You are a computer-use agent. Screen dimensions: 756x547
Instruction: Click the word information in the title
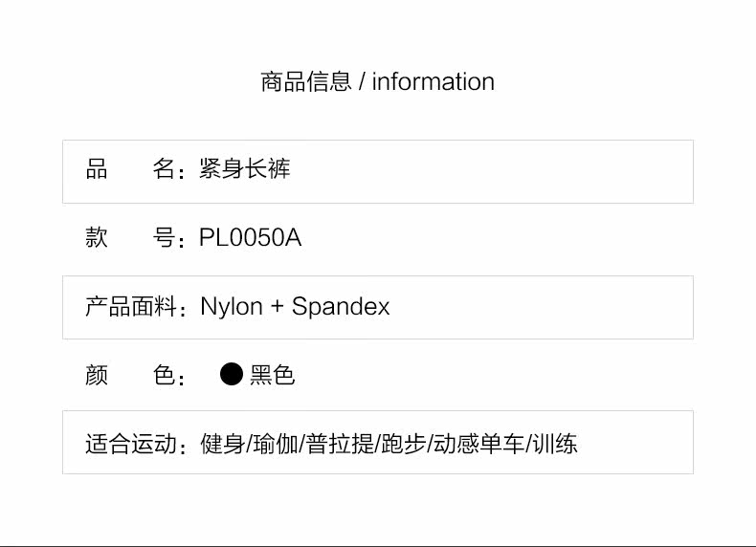433,81
